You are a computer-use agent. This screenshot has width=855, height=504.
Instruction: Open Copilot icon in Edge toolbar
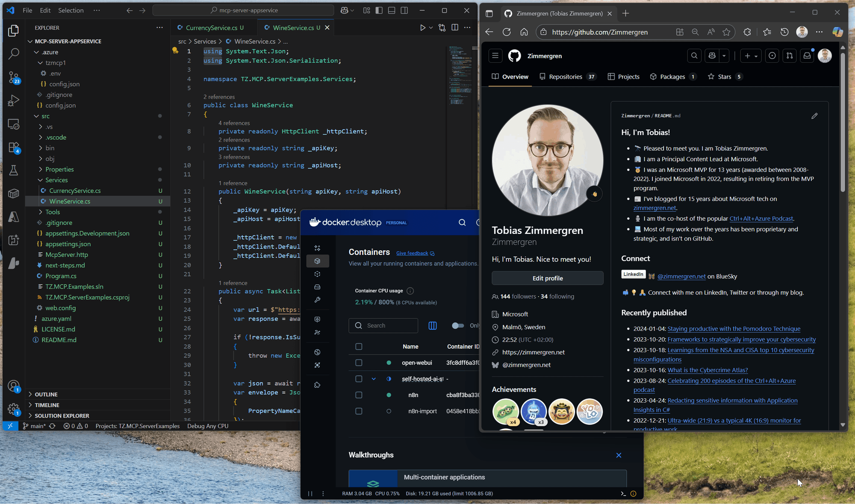(837, 32)
